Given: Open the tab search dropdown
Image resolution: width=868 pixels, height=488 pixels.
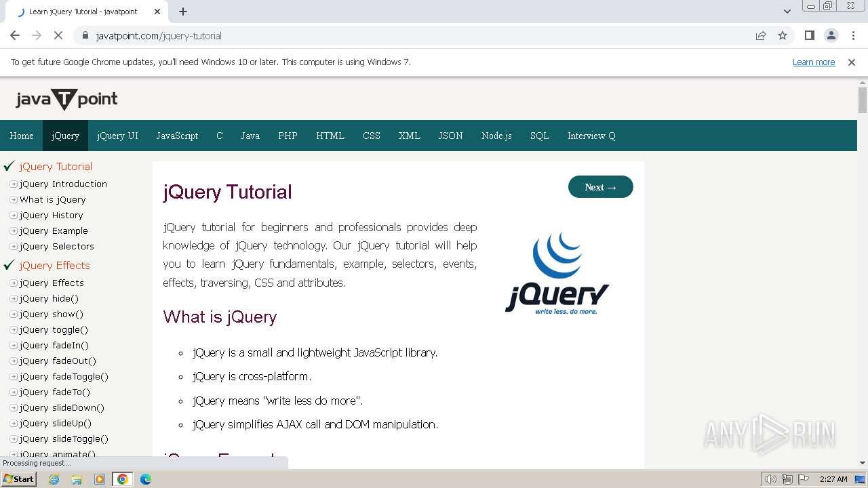Looking at the screenshot, I should click(787, 12).
